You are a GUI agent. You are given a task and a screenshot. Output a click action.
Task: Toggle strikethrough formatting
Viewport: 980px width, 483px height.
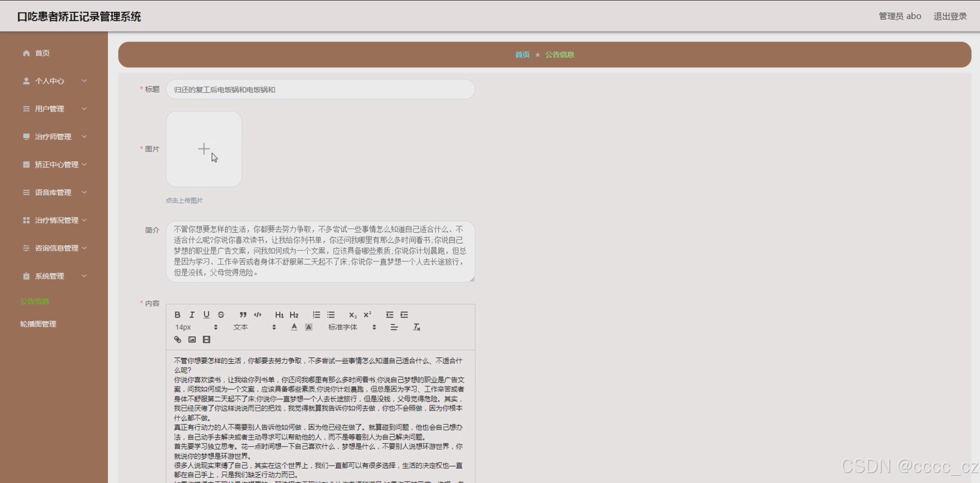pos(221,315)
